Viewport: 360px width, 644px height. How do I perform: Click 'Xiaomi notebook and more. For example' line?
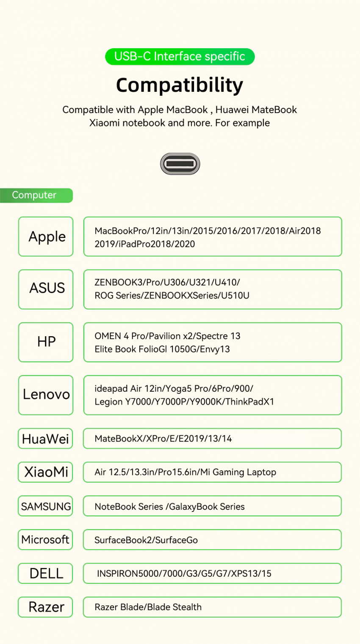[180, 123]
